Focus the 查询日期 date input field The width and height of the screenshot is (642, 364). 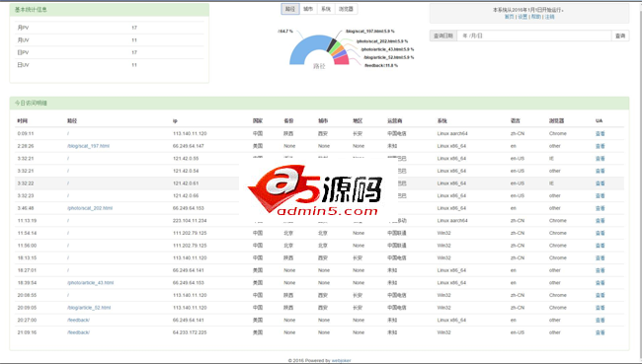[x=534, y=36]
